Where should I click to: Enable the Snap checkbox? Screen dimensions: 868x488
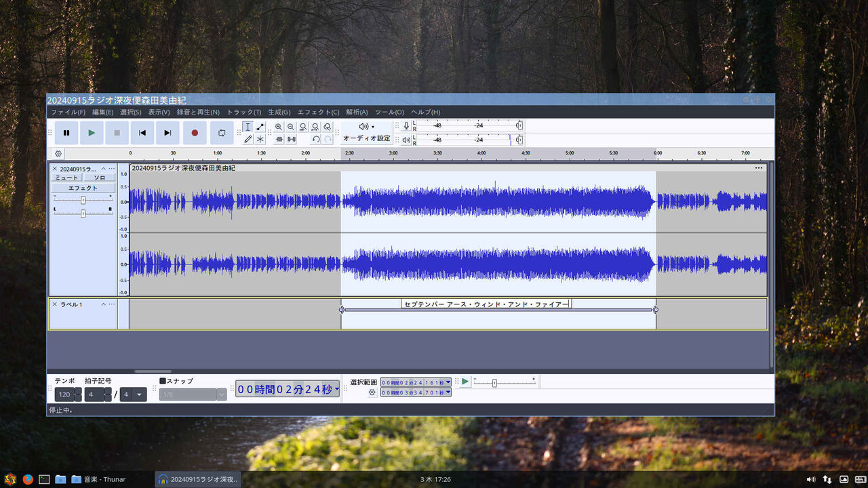point(161,381)
